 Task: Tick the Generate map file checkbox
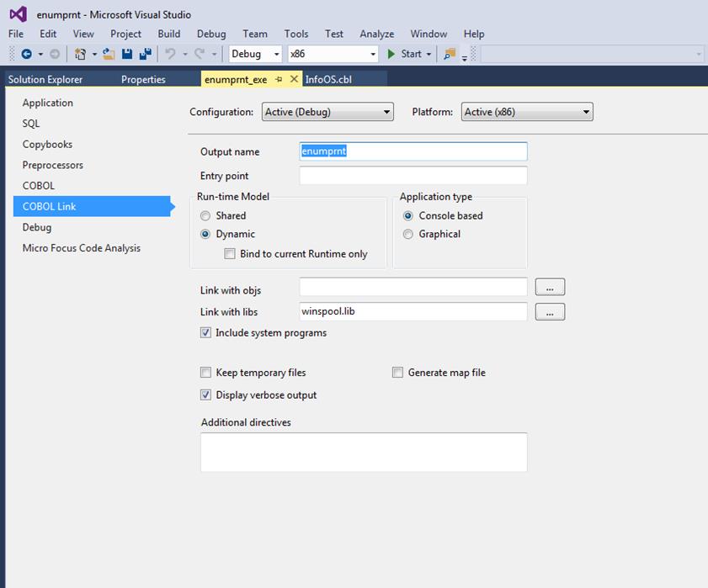(398, 373)
